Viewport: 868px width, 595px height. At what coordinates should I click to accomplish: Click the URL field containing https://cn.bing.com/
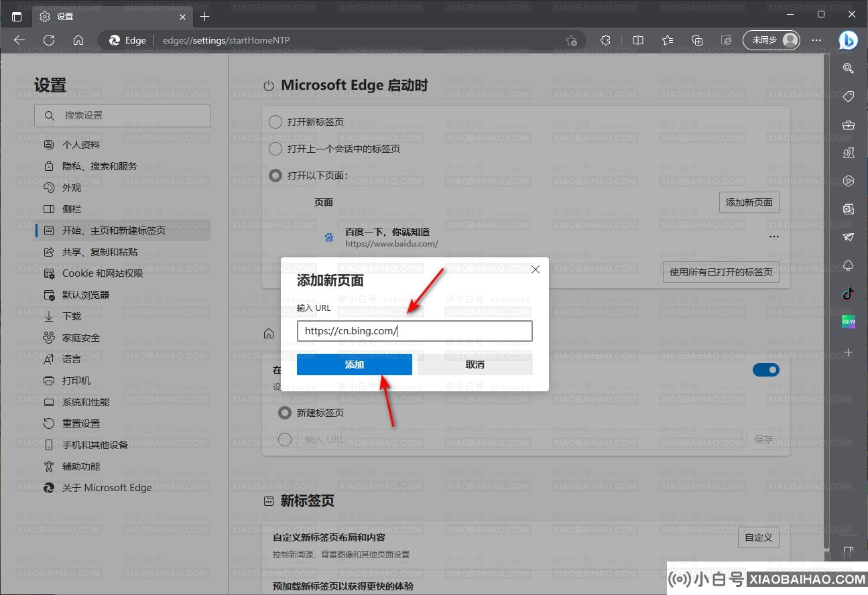[x=415, y=331]
